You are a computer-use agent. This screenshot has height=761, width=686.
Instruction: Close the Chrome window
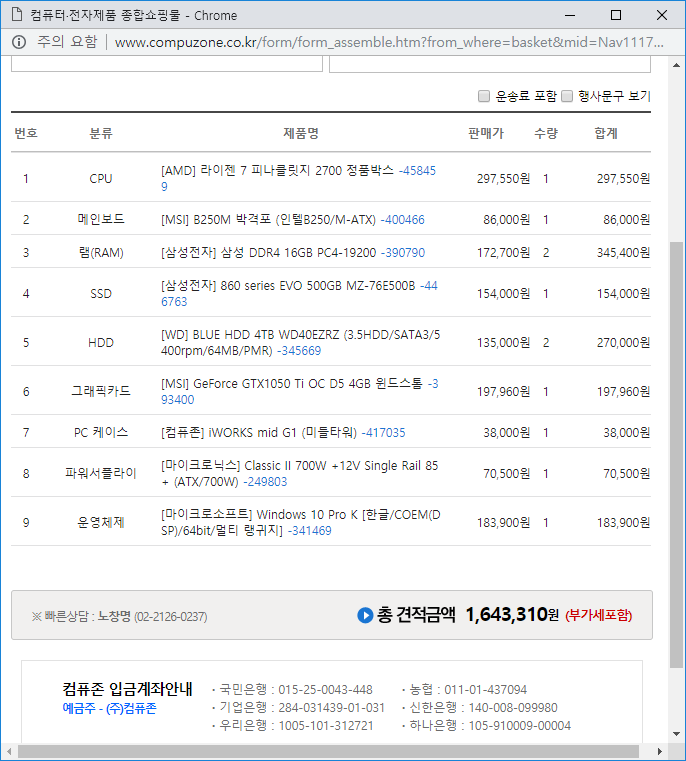click(x=662, y=15)
